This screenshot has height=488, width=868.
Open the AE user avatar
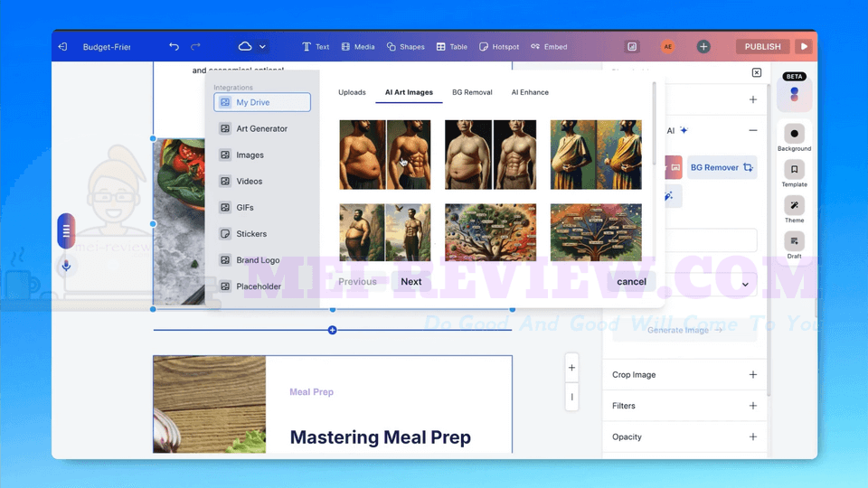pos(668,47)
